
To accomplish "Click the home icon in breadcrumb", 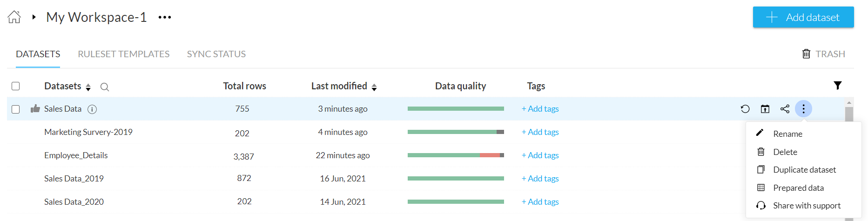I will point(14,17).
